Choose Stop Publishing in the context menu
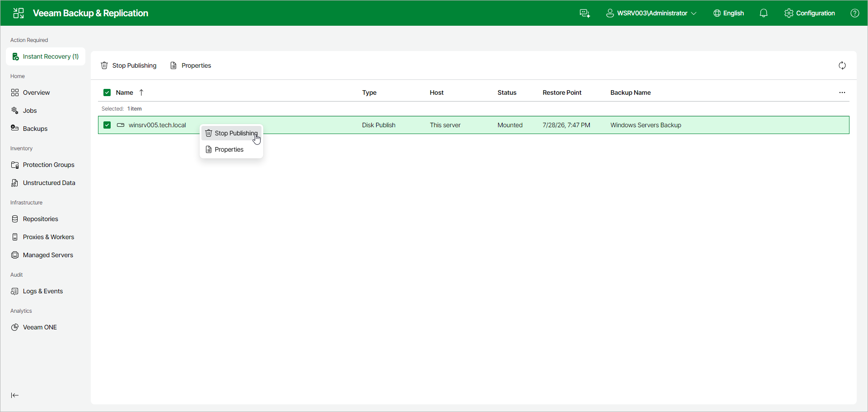The height and width of the screenshot is (412, 868). [231, 133]
